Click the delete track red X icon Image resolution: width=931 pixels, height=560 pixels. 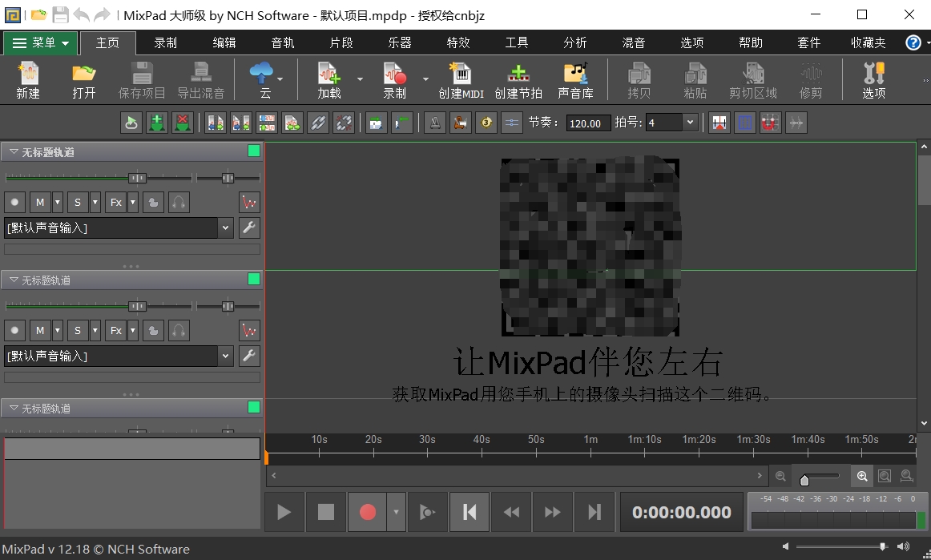point(183,123)
